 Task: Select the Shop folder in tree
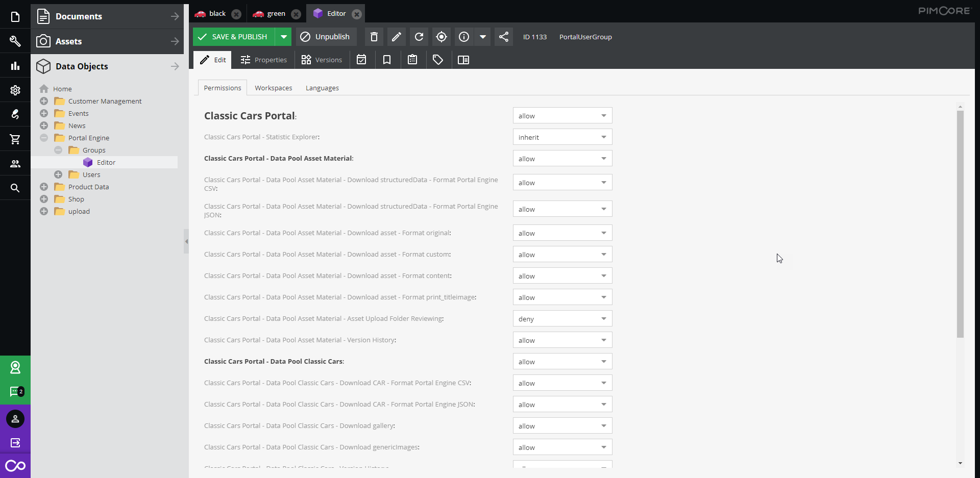point(76,199)
